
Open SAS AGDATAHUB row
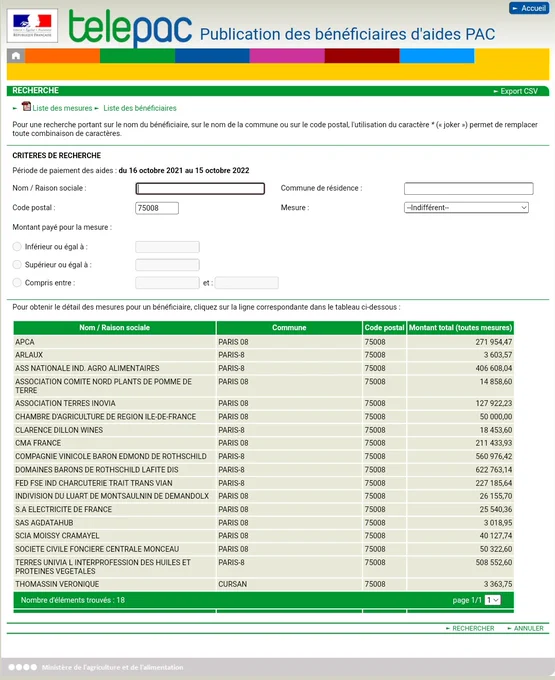264,523
